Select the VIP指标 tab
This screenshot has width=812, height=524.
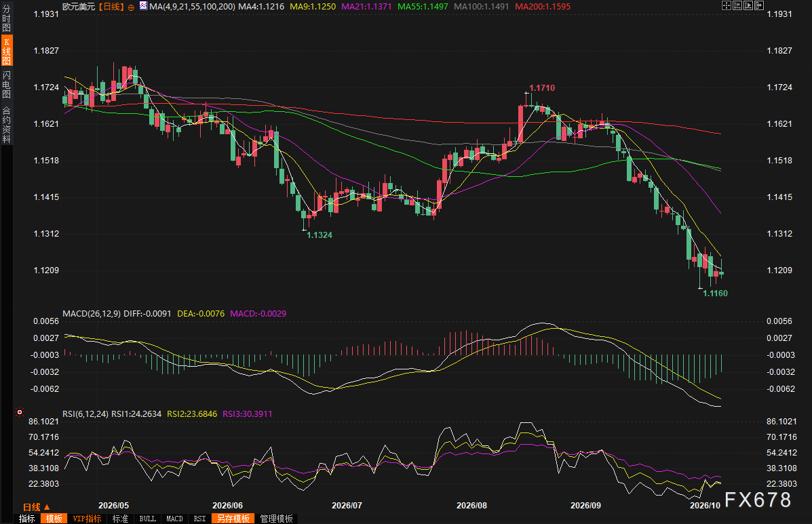[87, 519]
